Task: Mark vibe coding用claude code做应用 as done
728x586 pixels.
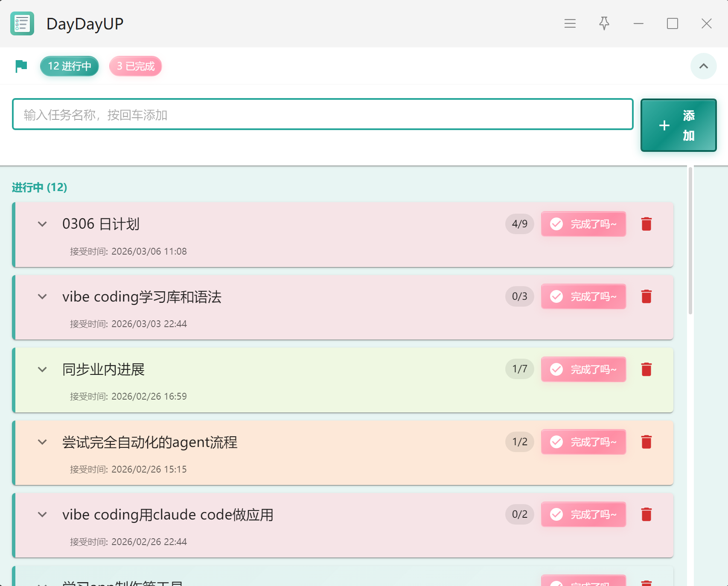Action: (x=583, y=514)
